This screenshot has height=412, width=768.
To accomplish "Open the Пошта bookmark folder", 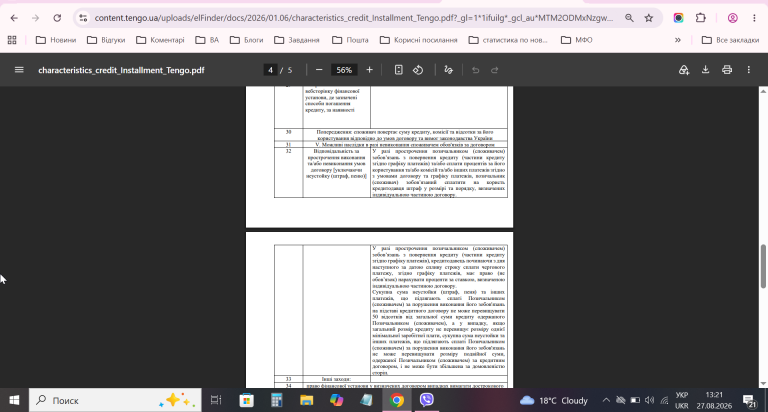I will [350, 40].
